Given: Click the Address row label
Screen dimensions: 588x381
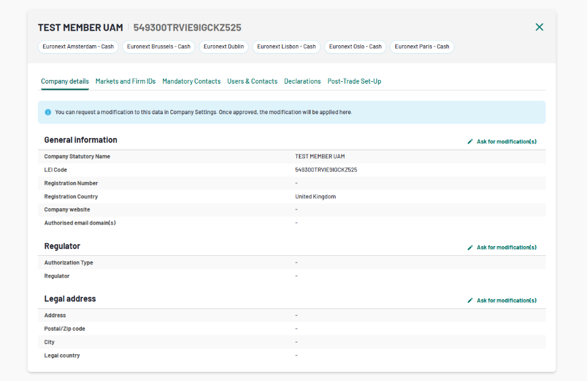Looking at the screenshot, I should (x=55, y=315).
